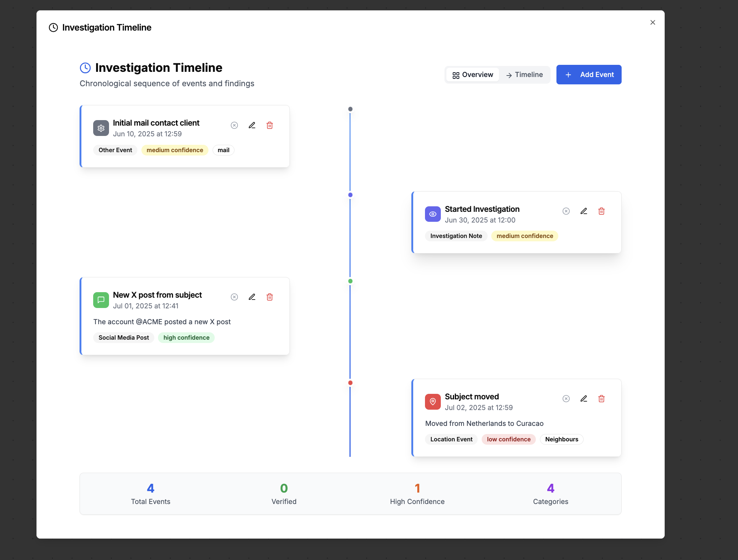Select the Overview tab
This screenshot has width=738, height=560.
pyautogui.click(x=472, y=74)
